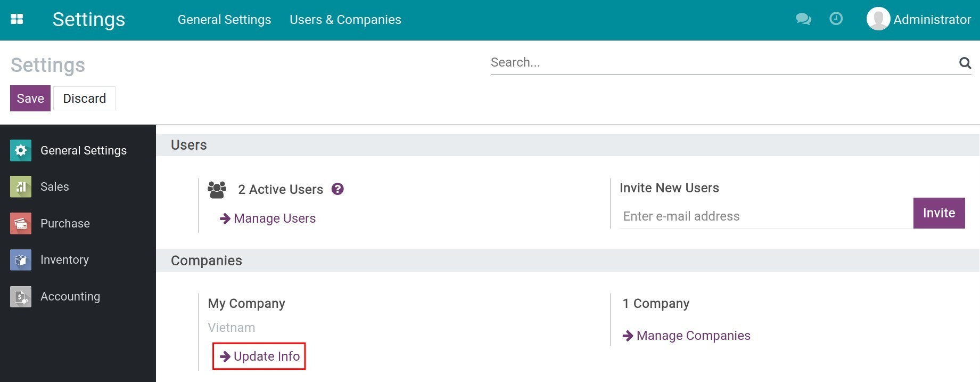Open the activities clock icon
The width and height of the screenshot is (980, 382).
[x=836, y=19]
